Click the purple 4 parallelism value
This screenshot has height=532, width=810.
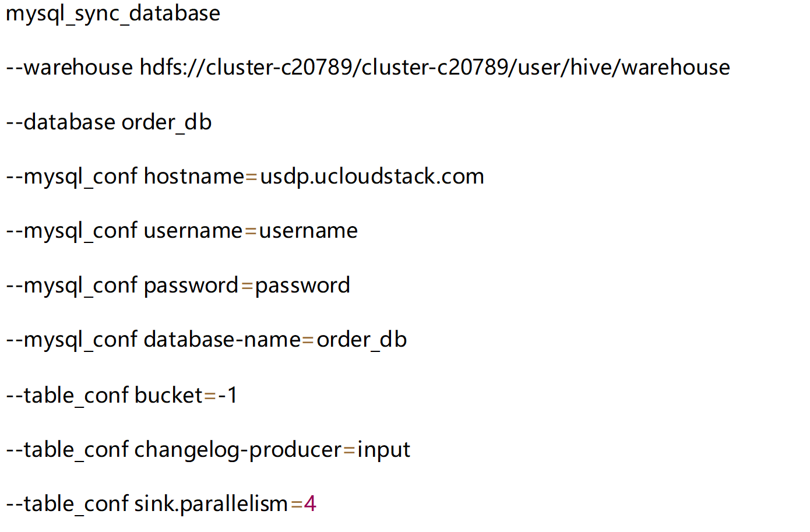point(310,504)
